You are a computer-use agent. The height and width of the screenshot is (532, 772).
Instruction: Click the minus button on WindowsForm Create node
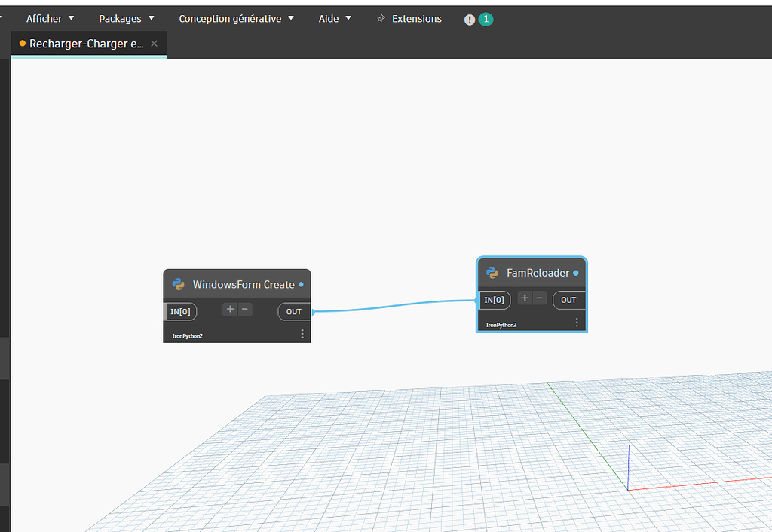[x=244, y=309]
